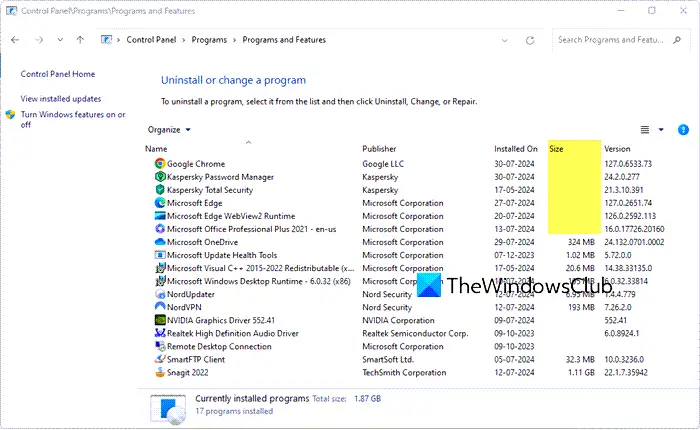Click the search magnifier icon

click(x=677, y=40)
